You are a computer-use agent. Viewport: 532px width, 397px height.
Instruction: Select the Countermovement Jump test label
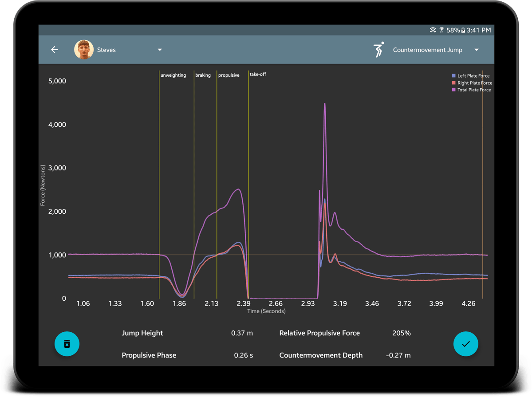coord(427,50)
